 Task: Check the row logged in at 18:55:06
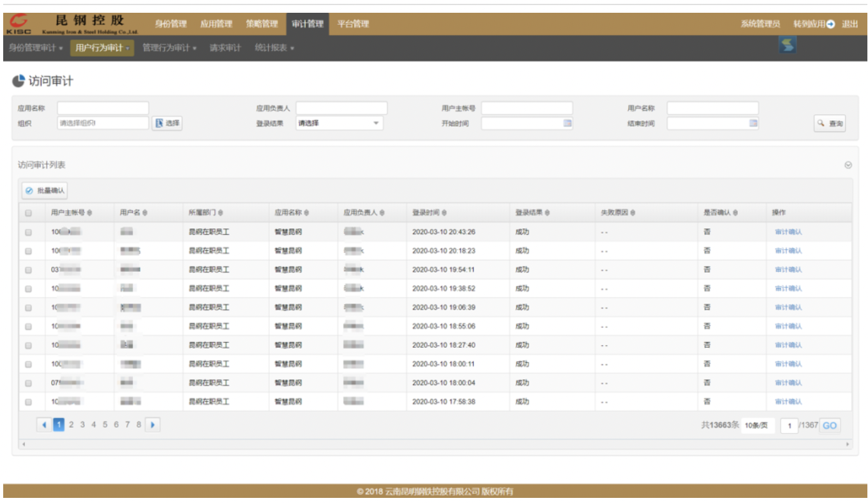point(28,327)
